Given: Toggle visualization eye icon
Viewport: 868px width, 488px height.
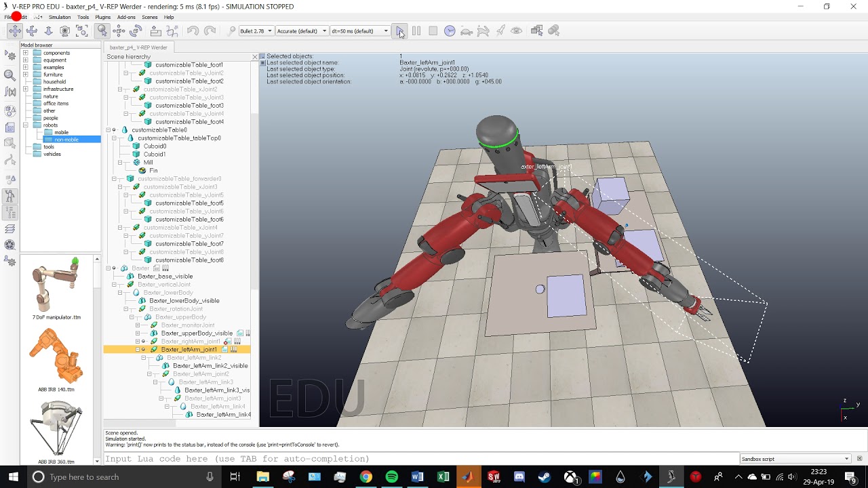Looking at the screenshot, I should coord(517,30).
